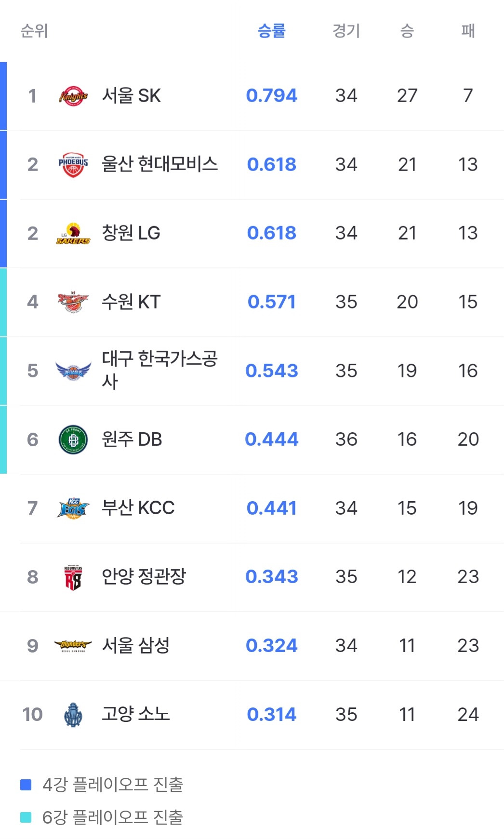Tap the Ulsan Hyundai Mobis Phoebus logo

click(x=73, y=165)
